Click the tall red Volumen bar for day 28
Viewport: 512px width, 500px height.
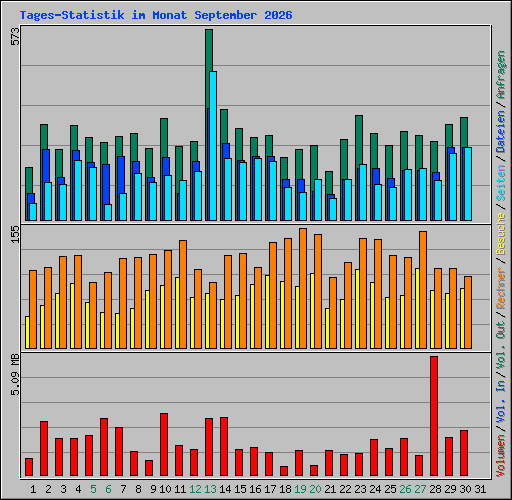coord(434,416)
